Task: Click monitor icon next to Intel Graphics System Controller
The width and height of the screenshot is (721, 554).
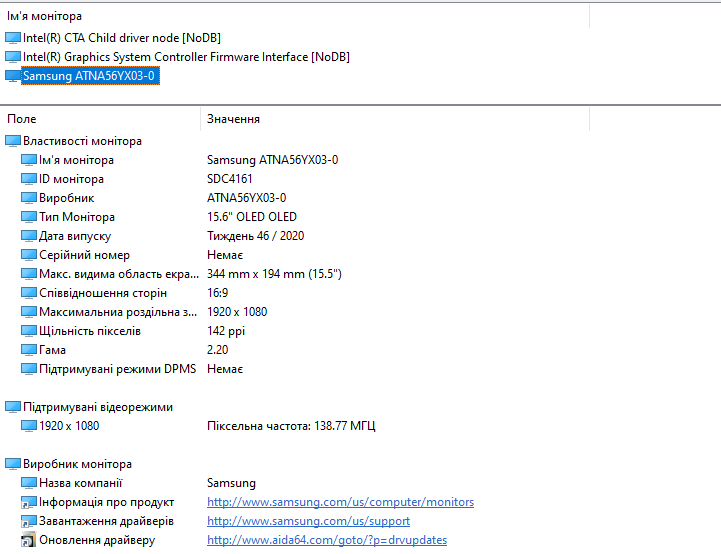Action: point(13,57)
